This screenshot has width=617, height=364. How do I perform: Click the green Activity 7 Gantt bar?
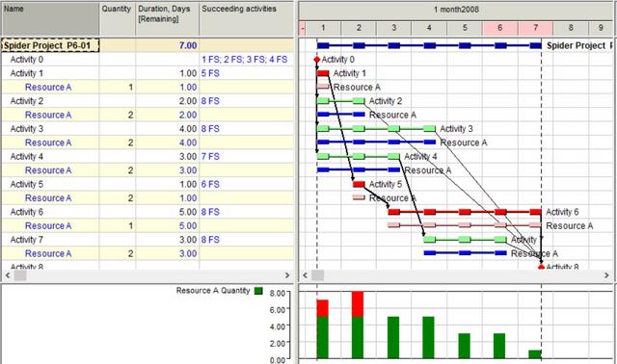tap(465, 240)
